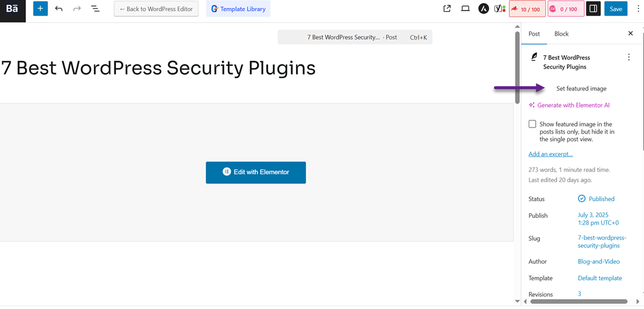Go back to WordPress Editor
Screen dimensions: 644x309
point(156,8)
